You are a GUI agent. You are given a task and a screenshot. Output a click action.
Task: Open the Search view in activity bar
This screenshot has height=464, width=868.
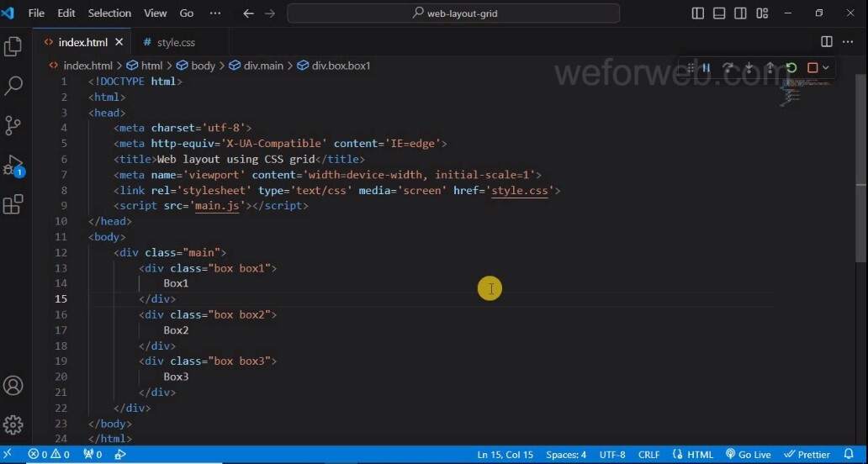(13, 86)
